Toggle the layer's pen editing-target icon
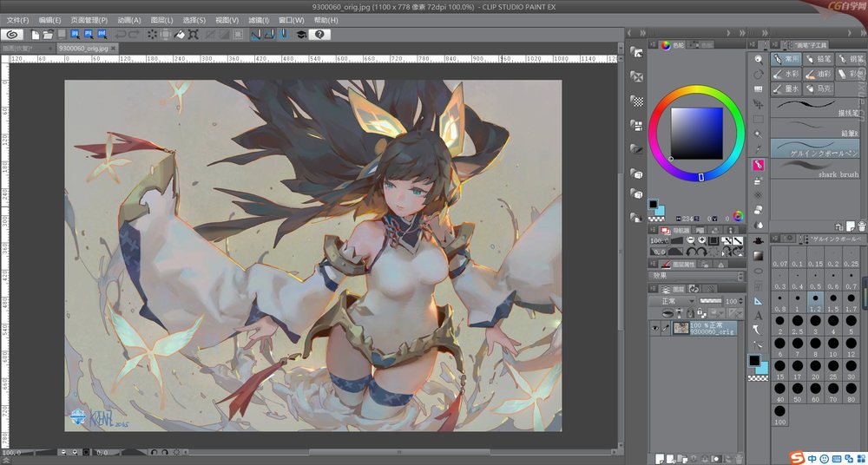This screenshot has width=868, height=465. (x=667, y=328)
